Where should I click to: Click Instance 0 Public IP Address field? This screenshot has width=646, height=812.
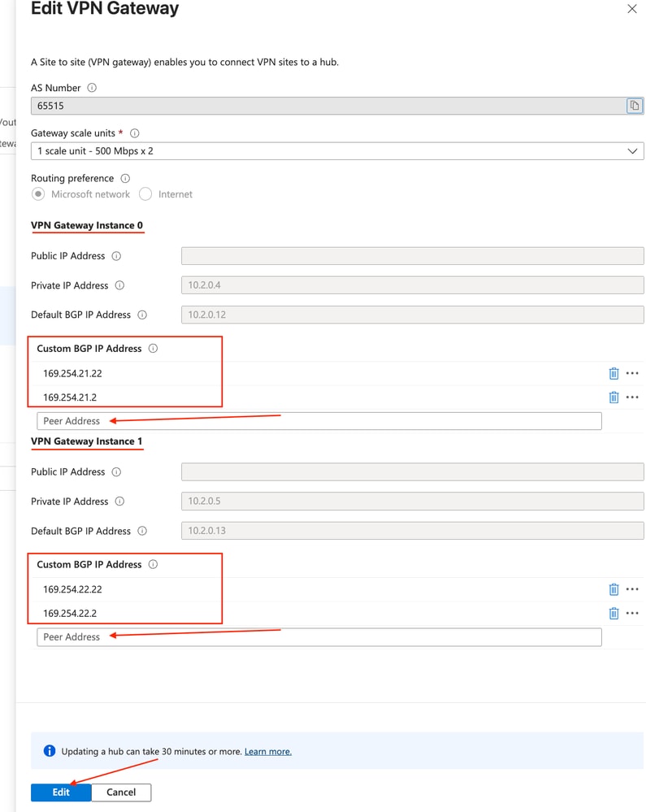pyautogui.click(x=413, y=256)
